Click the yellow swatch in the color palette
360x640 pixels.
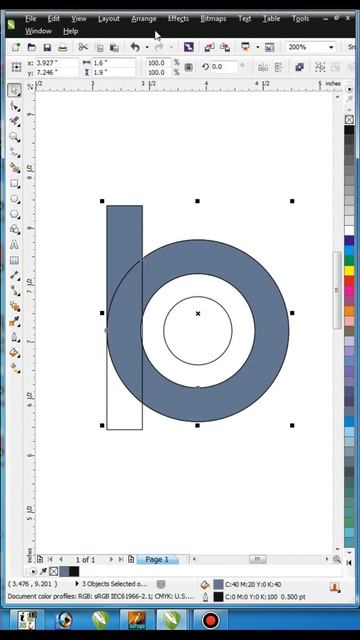tap(349, 271)
